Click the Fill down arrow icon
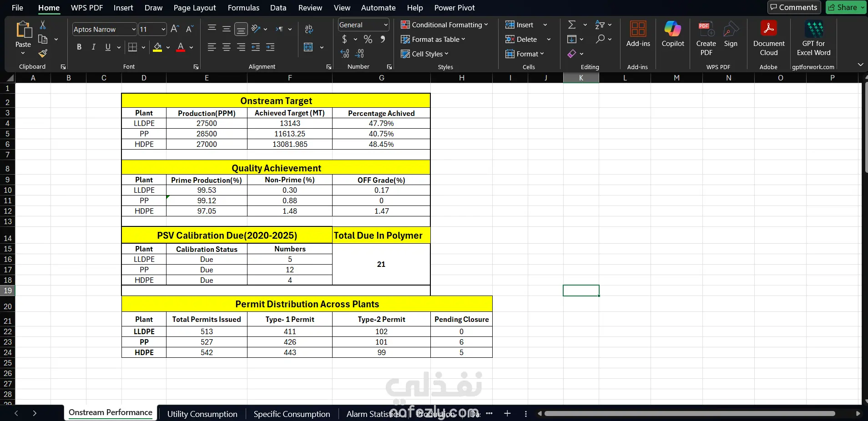This screenshot has width=868, height=421. click(572, 39)
